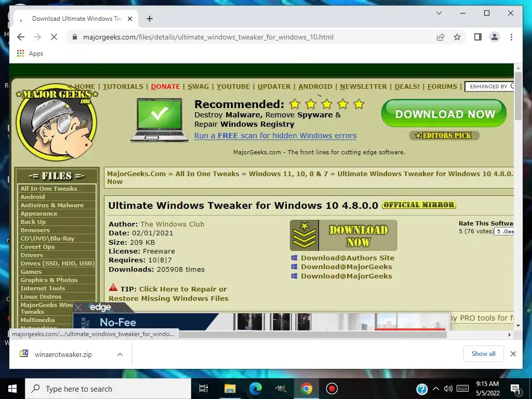Open the All In One Tweaks breadcrumb

pos(207,174)
